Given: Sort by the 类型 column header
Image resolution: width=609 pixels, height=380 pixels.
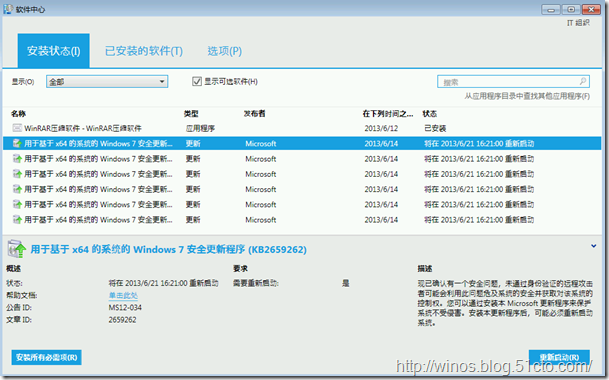Looking at the screenshot, I should [191, 113].
